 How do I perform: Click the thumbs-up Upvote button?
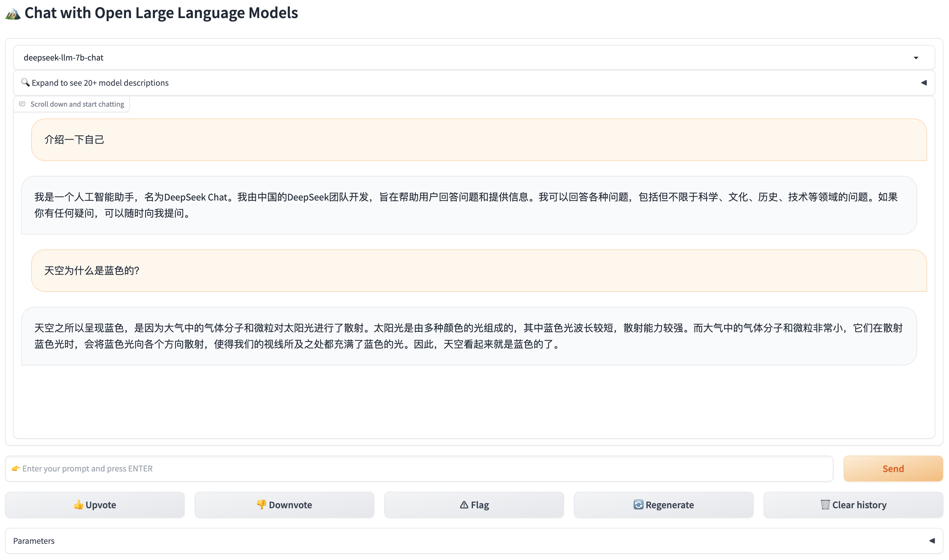95,505
